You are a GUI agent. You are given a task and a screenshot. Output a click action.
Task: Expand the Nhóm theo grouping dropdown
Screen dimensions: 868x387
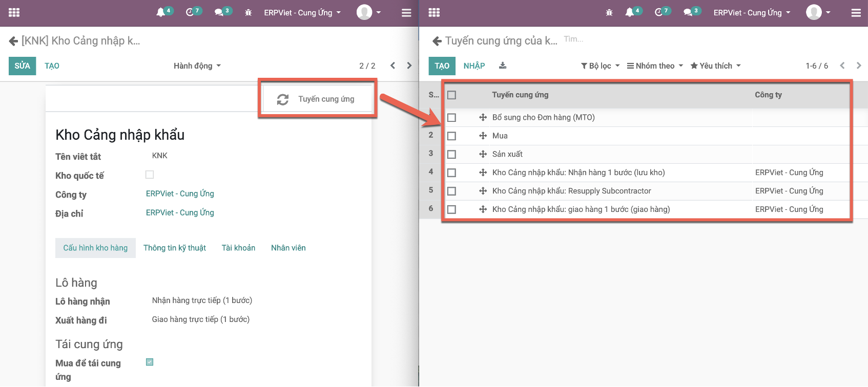tap(655, 66)
